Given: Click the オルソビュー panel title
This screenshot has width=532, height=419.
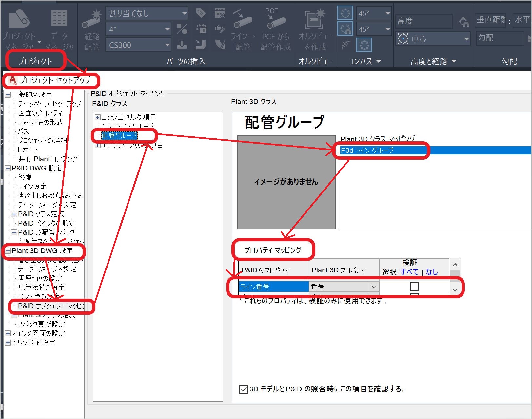Looking at the screenshot, I should [x=315, y=61].
